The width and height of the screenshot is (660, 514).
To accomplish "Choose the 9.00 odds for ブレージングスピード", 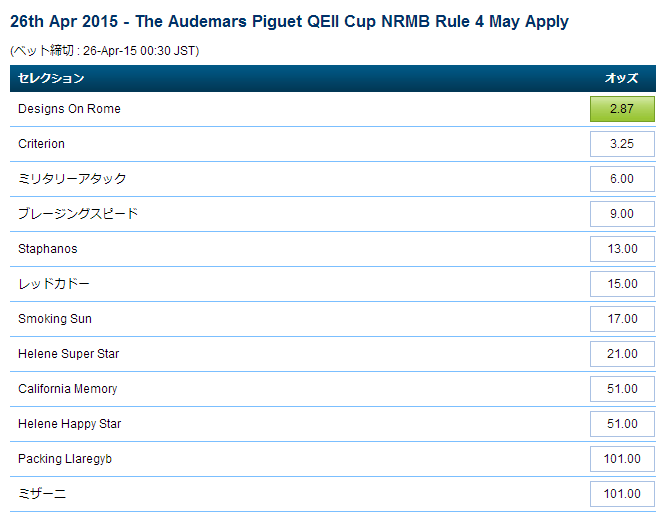I will (622, 214).
